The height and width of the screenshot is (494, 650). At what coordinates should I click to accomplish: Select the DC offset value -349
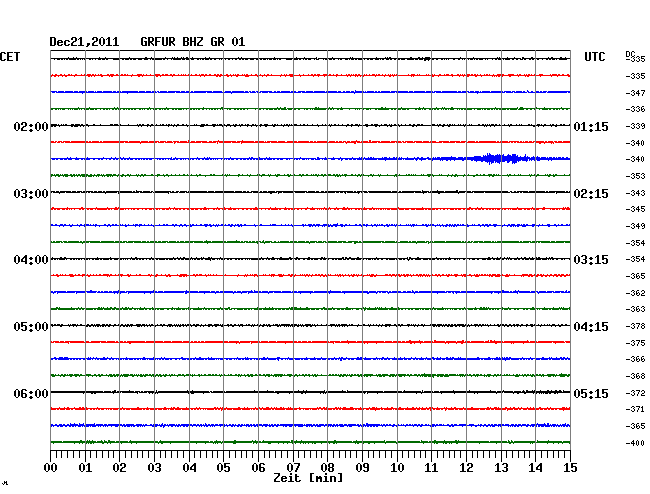[635, 226]
